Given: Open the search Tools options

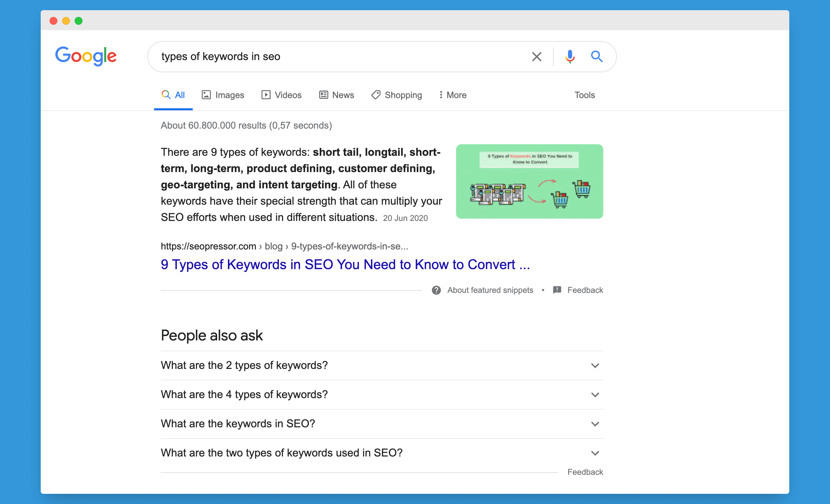Looking at the screenshot, I should 584,95.
